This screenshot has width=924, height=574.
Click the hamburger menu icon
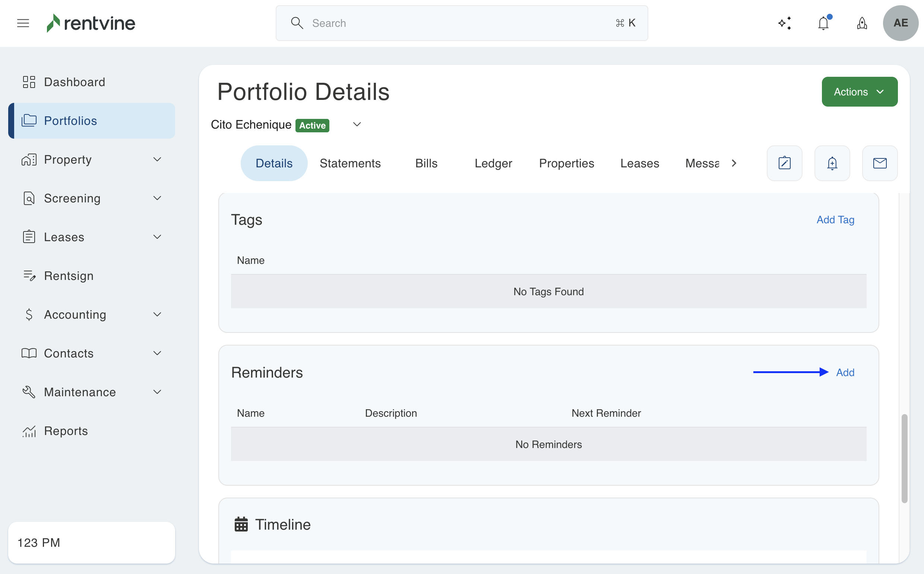coord(23,23)
